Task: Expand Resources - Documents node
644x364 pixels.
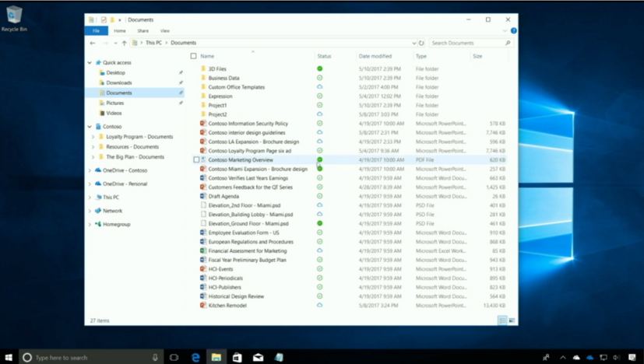Action: (93, 146)
